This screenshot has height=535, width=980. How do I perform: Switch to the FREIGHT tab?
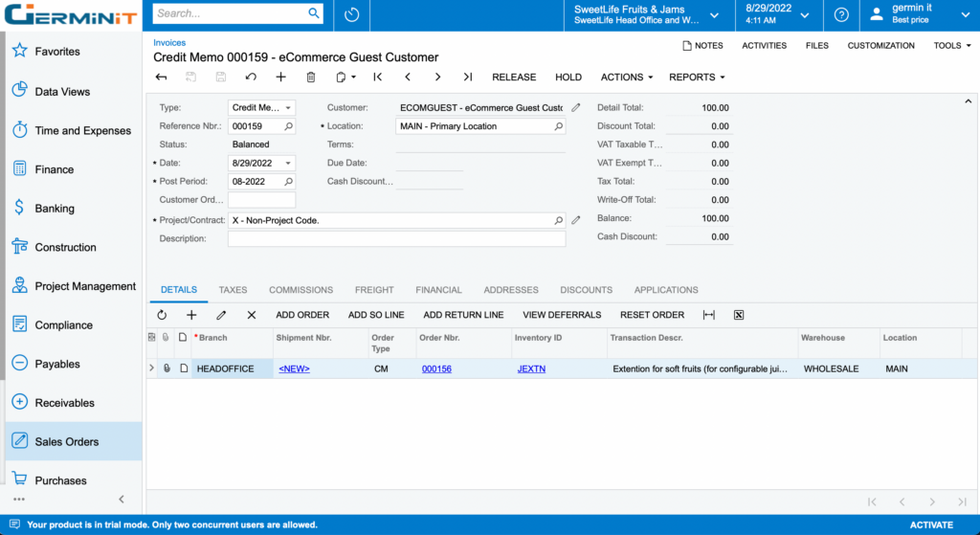tap(374, 290)
